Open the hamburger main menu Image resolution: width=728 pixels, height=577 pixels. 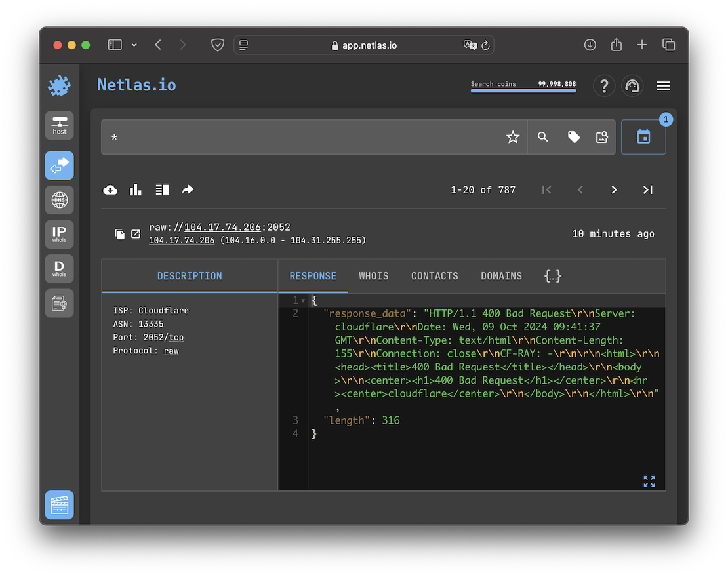click(x=663, y=86)
